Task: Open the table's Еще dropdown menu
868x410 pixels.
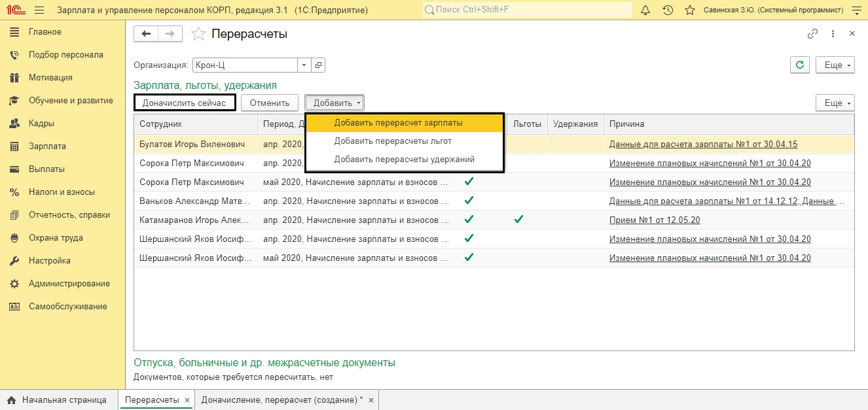Action: point(835,103)
